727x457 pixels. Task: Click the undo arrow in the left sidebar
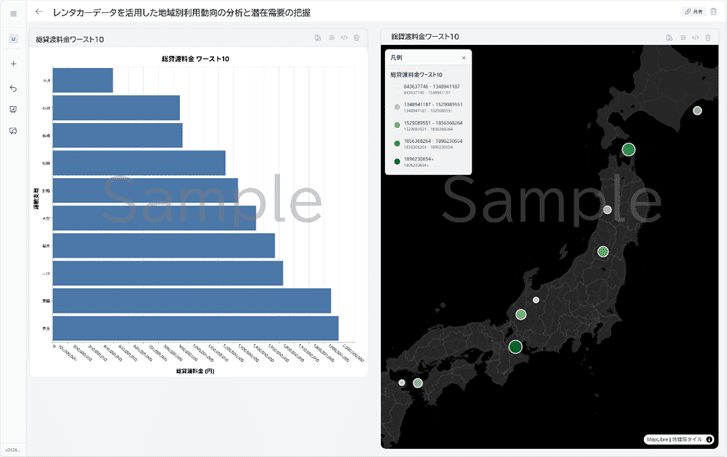13,88
